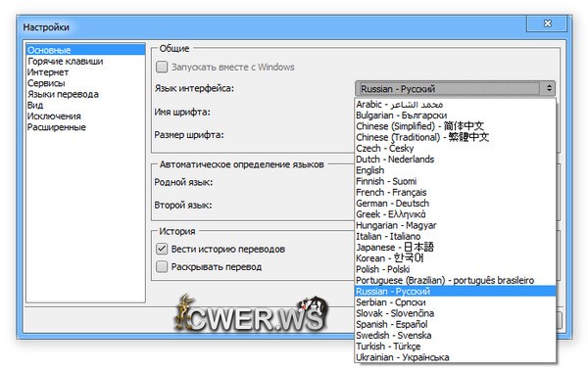The image size is (588, 370).
Task: Open the Сервисы settings section
Action: pyautogui.click(x=85, y=83)
